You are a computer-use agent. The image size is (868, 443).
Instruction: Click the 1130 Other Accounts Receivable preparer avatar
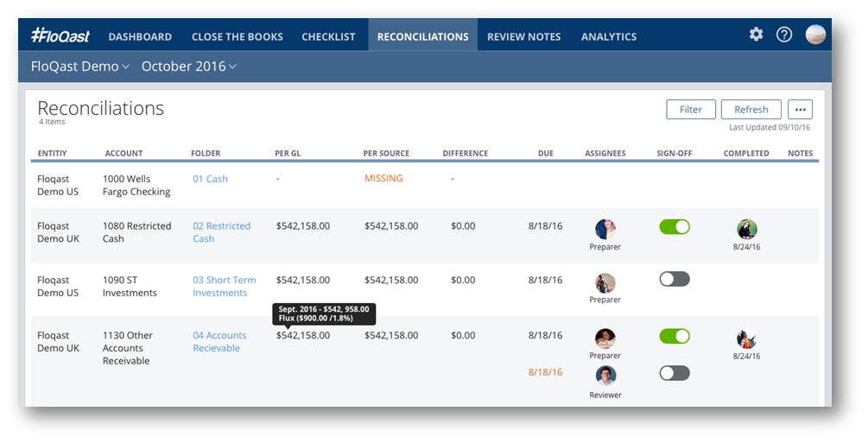coord(605,338)
